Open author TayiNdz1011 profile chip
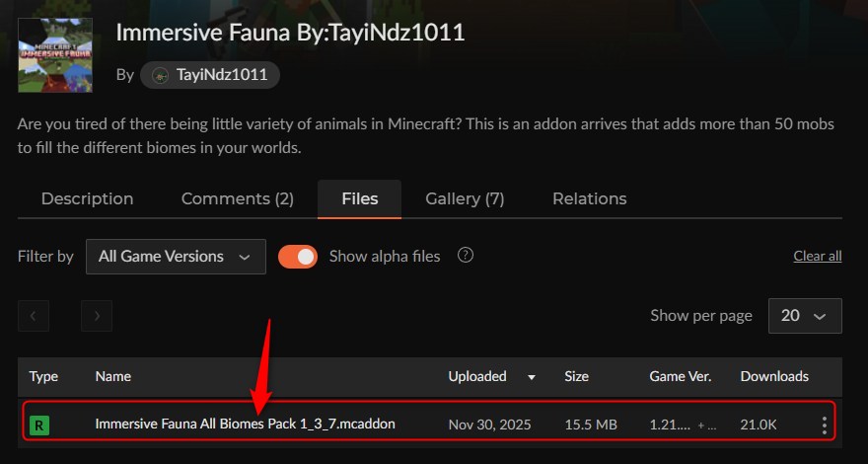Image resolution: width=868 pixels, height=464 pixels. [x=210, y=75]
